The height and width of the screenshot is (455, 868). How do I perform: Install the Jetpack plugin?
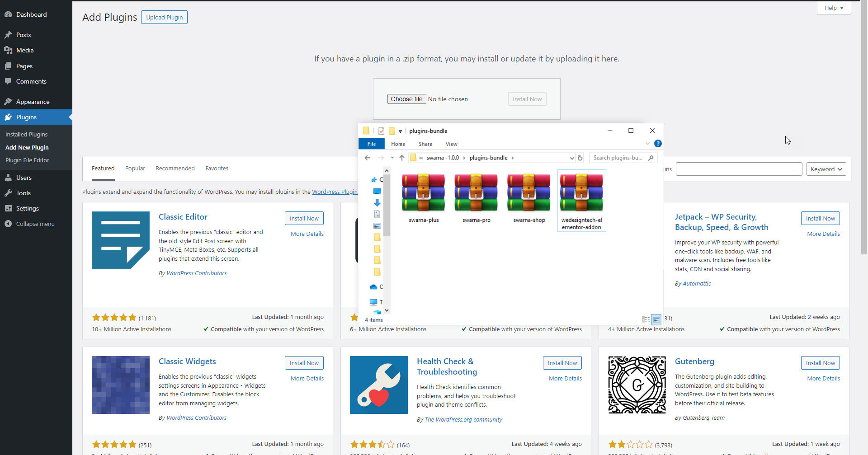point(820,218)
